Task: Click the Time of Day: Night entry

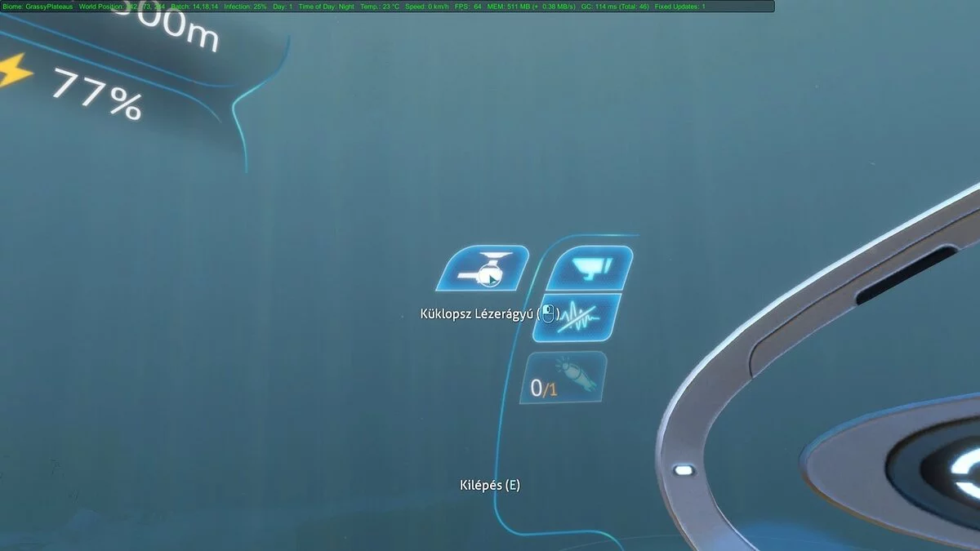Action: click(326, 6)
